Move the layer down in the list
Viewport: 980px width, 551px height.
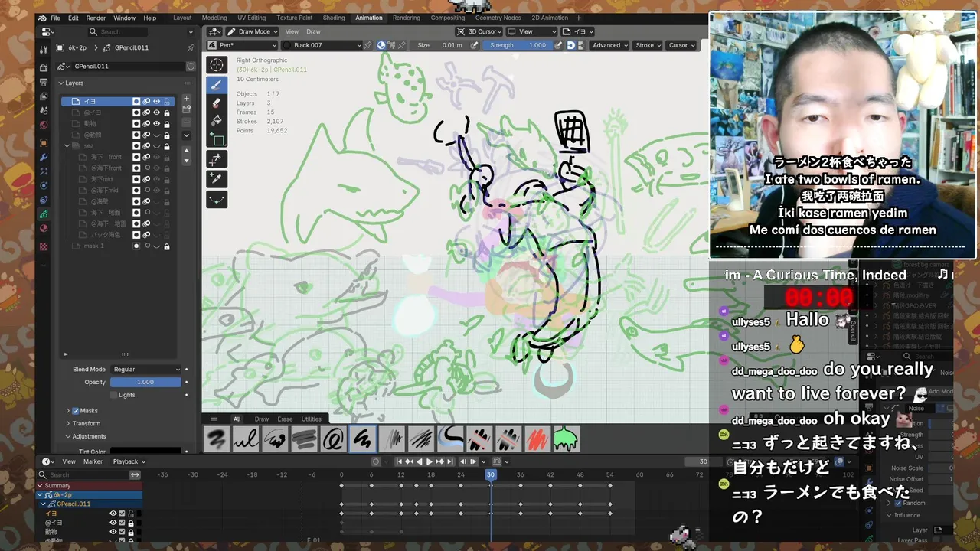coord(186,160)
